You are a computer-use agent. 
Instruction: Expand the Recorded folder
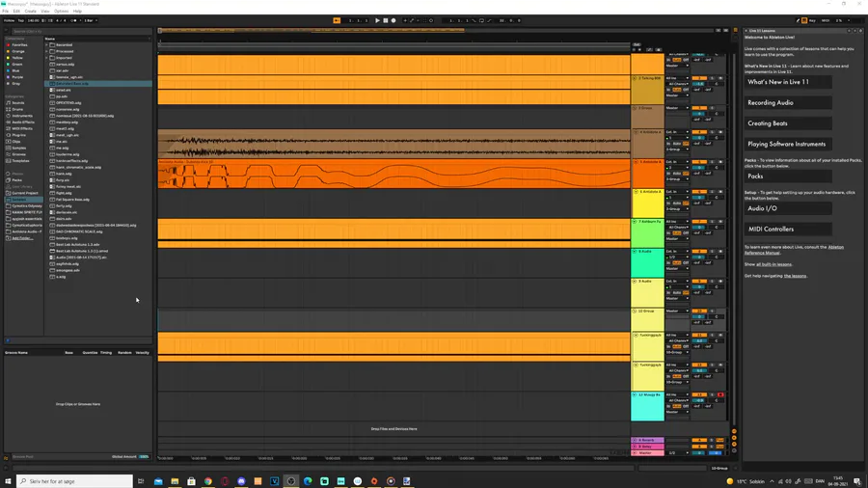(x=46, y=44)
